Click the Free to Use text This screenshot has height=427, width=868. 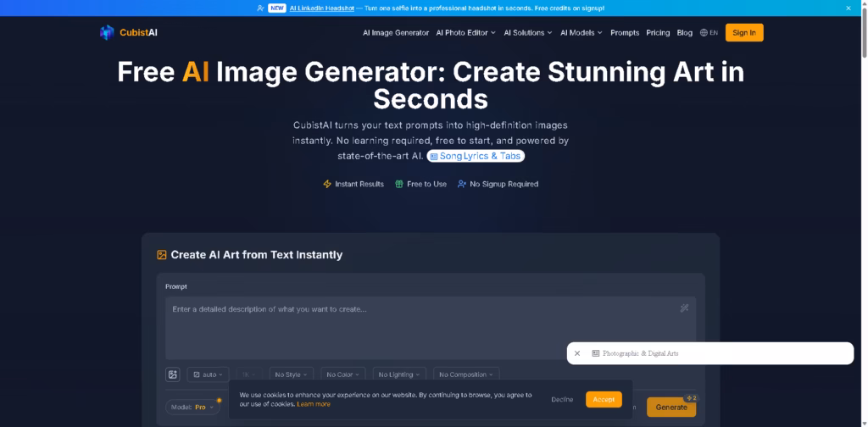427,184
